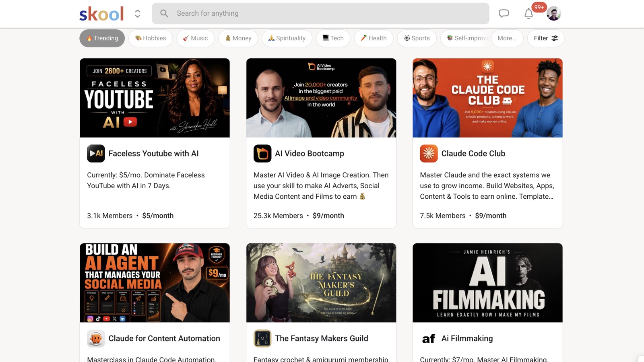Viewport: 644px width, 362px height.
Task: Click '$5/month' price text
Action: click(158, 216)
